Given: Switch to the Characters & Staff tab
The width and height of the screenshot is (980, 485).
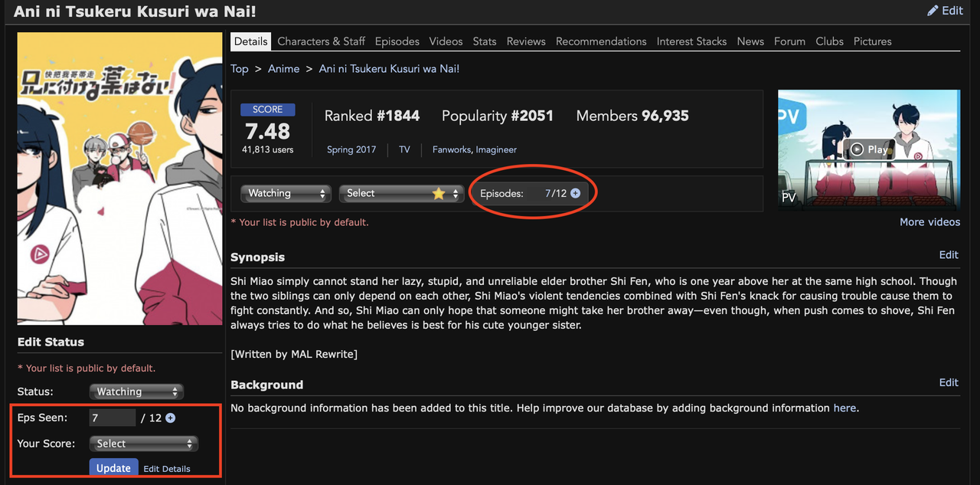Looking at the screenshot, I should click(x=321, y=41).
